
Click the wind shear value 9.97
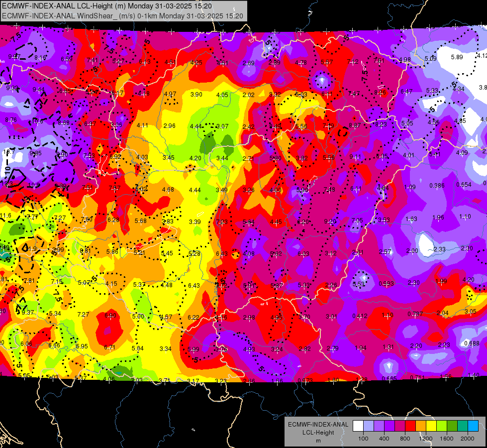14,57
